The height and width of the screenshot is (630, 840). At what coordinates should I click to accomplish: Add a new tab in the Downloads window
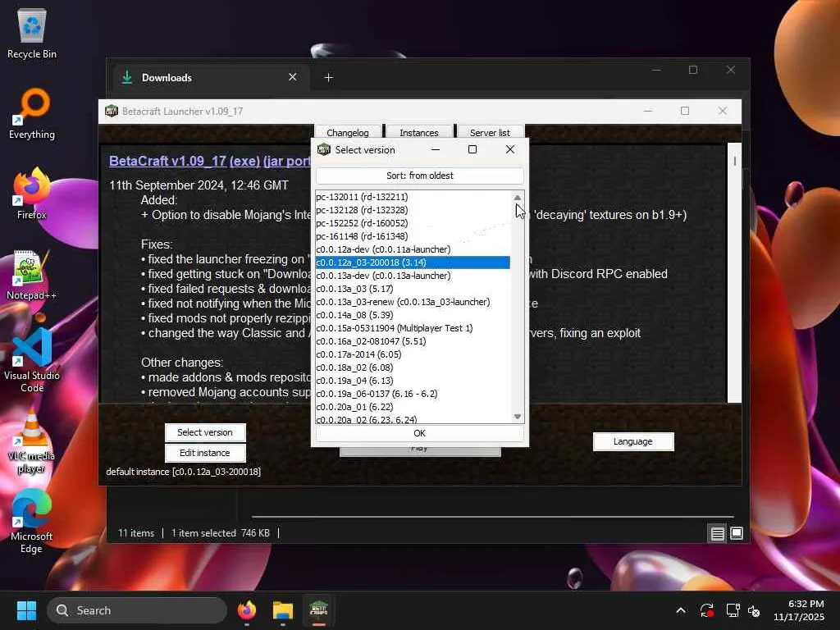point(328,78)
